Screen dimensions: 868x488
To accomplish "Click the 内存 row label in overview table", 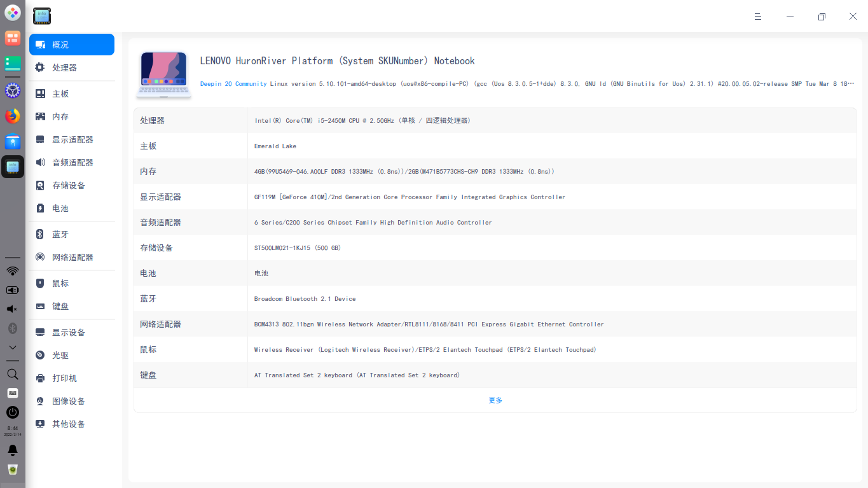I will click(148, 171).
